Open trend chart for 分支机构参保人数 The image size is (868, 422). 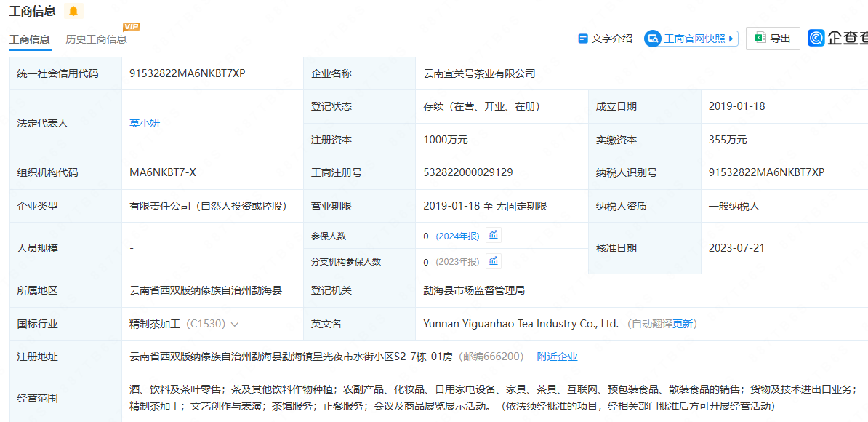[x=494, y=261]
